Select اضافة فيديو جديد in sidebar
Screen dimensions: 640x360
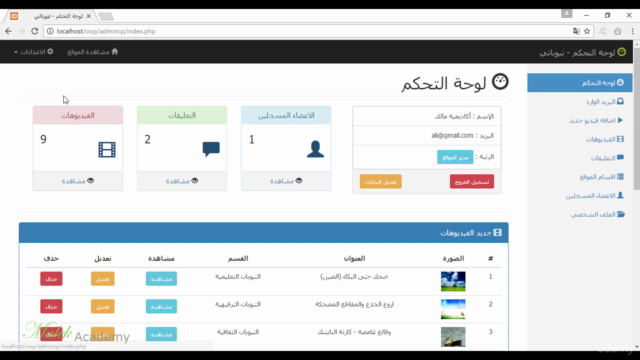click(x=596, y=120)
